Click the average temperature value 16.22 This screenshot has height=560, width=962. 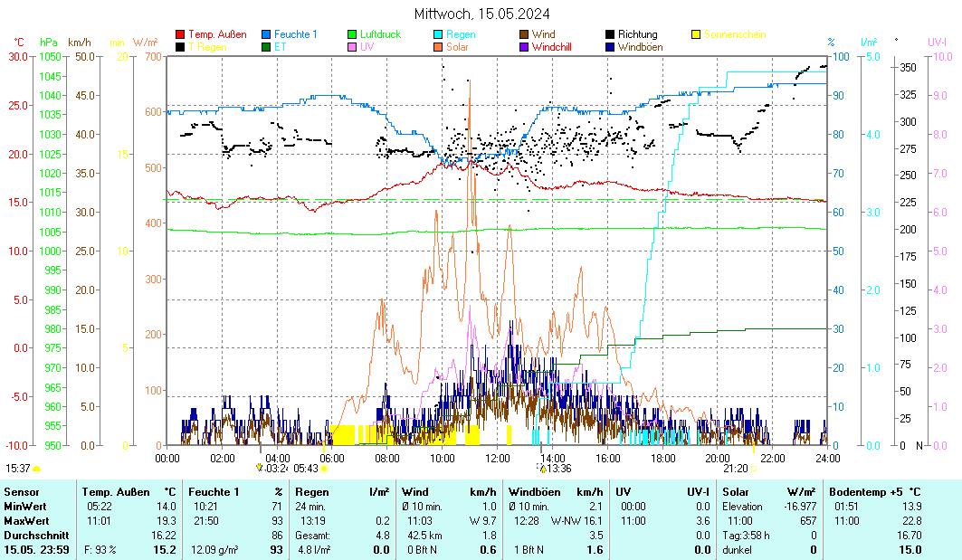164,536
